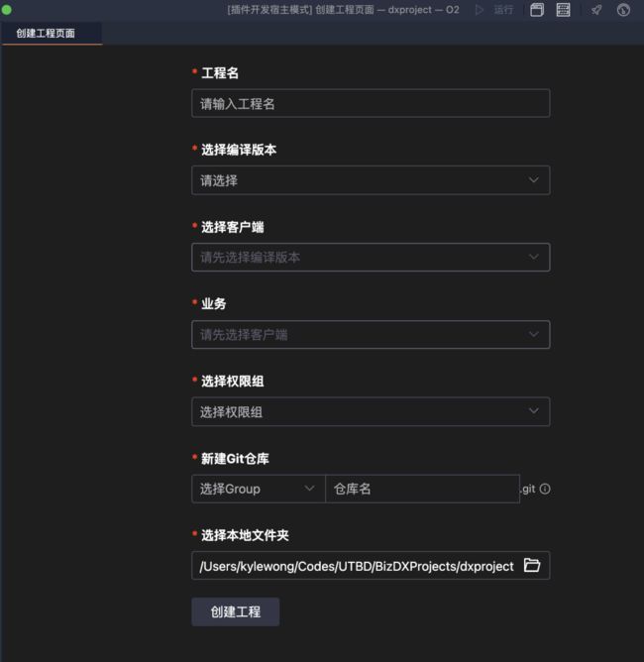This screenshot has width=644, height=662.
Task: Click the 选择本地文件夹 label
Action: [245, 535]
